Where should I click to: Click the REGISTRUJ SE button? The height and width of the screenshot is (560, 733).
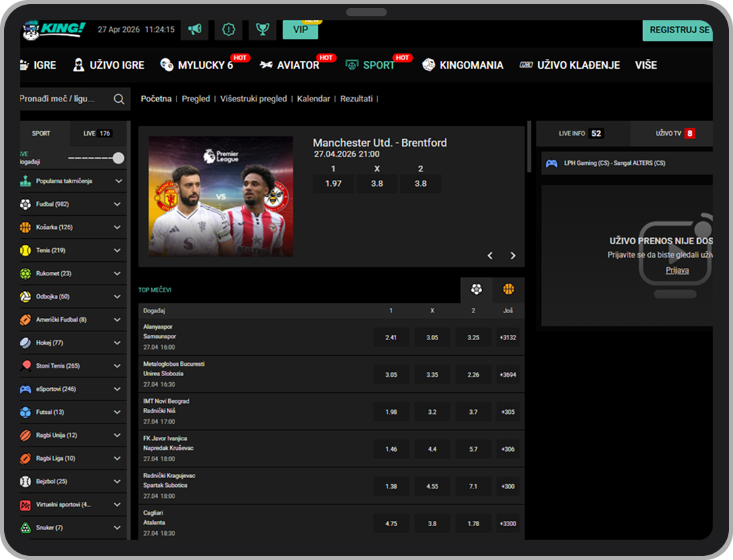pos(678,30)
